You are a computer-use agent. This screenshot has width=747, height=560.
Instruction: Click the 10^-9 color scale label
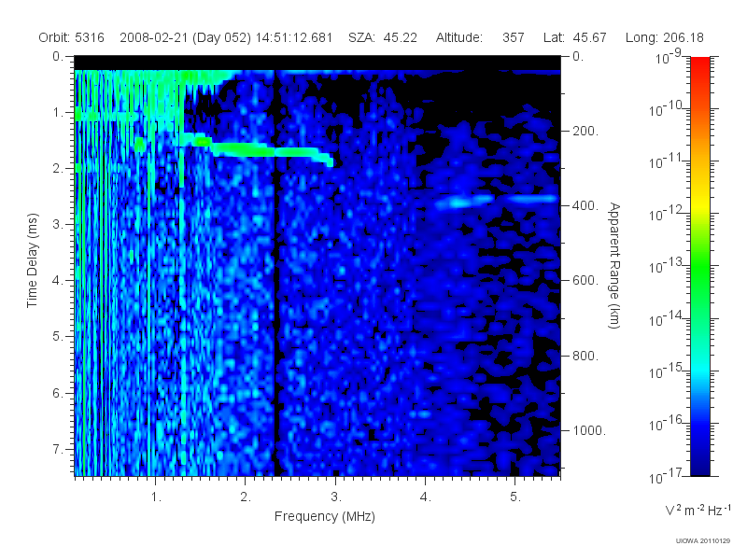(x=669, y=57)
